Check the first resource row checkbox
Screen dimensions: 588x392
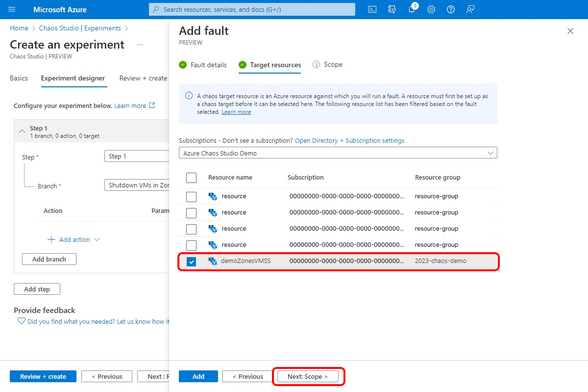191,196
